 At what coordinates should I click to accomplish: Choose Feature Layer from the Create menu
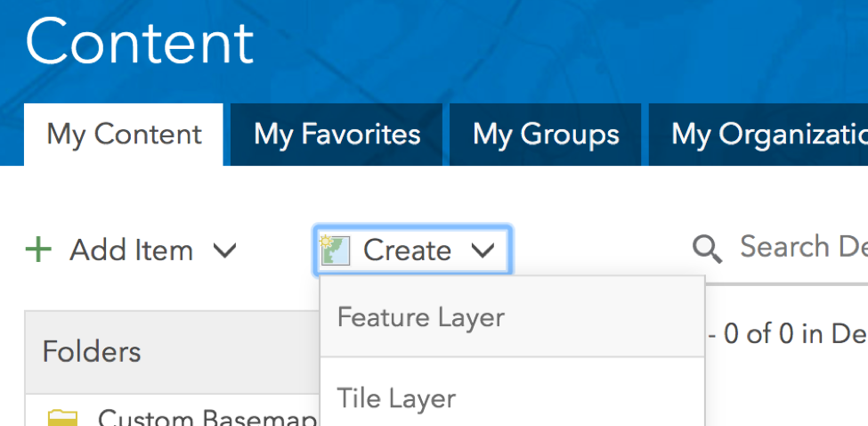pyautogui.click(x=421, y=317)
